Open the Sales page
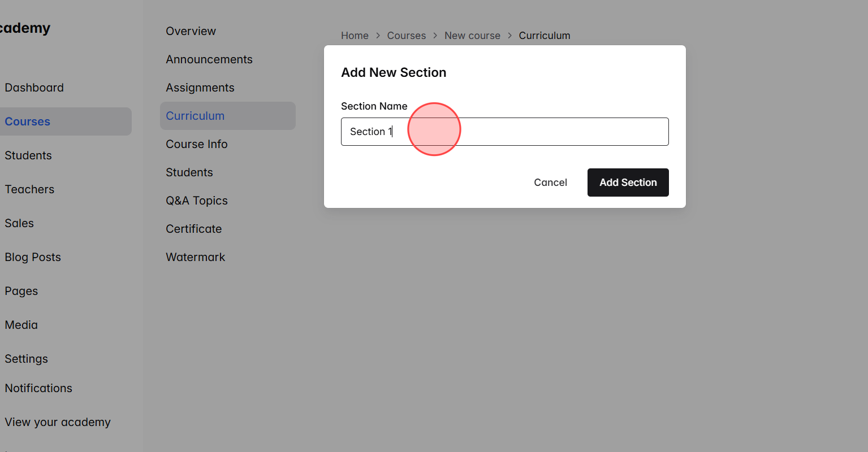This screenshot has height=452, width=868. click(19, 223)
